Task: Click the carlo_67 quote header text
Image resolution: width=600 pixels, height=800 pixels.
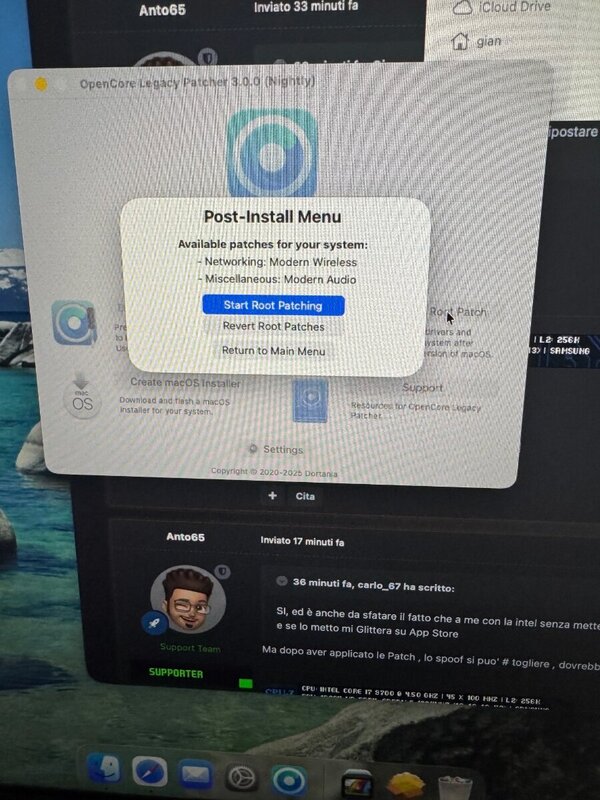Action: point(373,585)
